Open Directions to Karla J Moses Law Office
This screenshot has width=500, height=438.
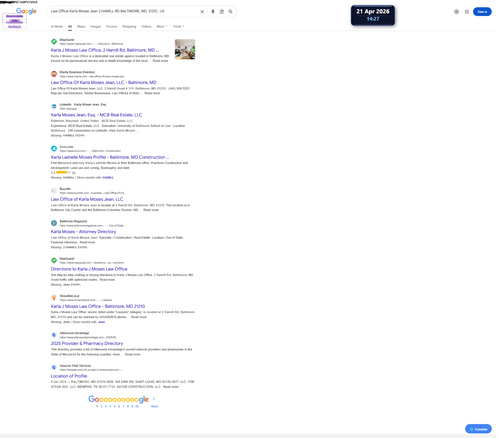coord(89,269)
